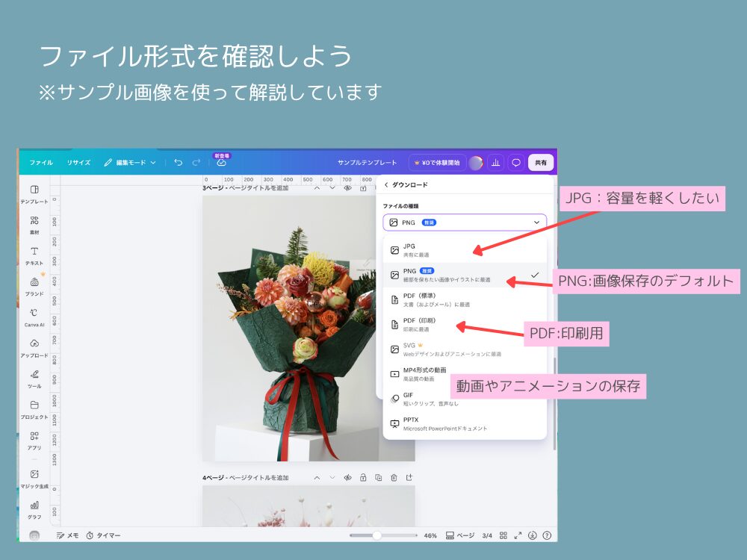Move page 3 up with chevron

pos(317,188)
